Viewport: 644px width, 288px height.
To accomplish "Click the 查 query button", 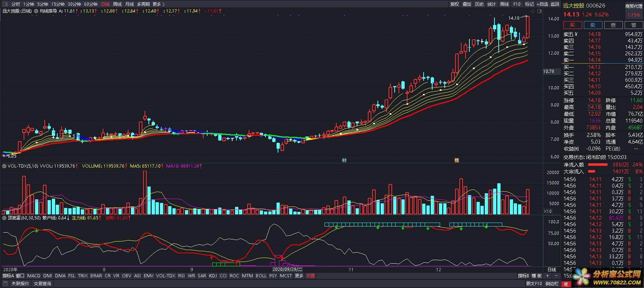I will click(x=613, y=25).
